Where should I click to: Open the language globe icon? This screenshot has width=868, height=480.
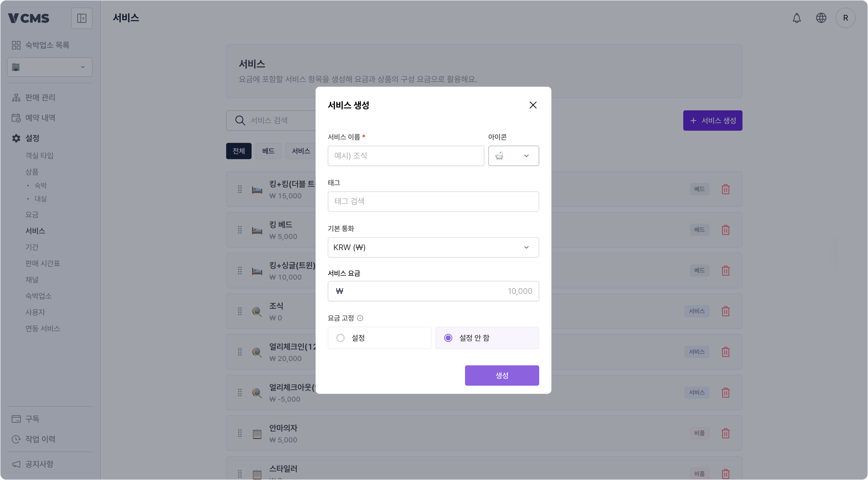point(821,18)
